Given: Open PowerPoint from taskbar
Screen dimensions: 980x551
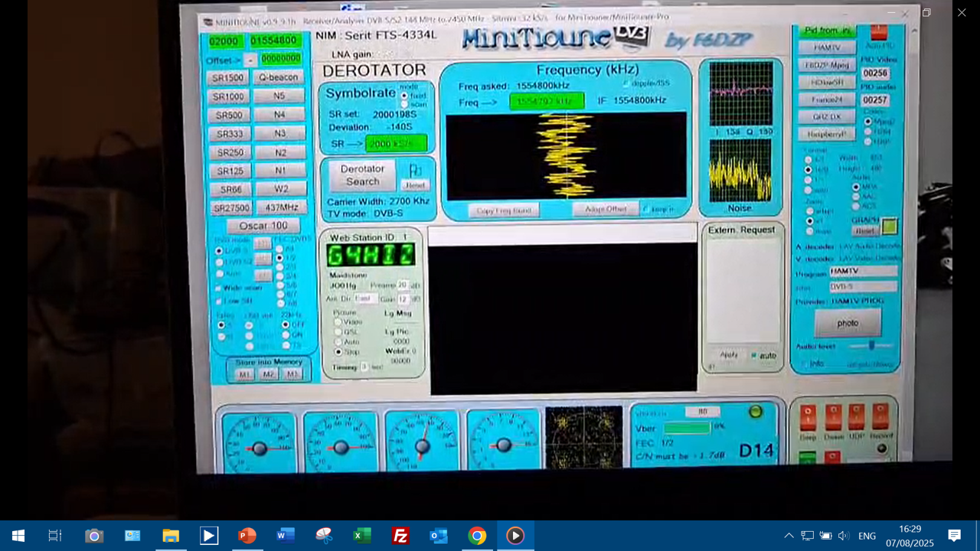Looking at the screenshot, I should [247, 536].
